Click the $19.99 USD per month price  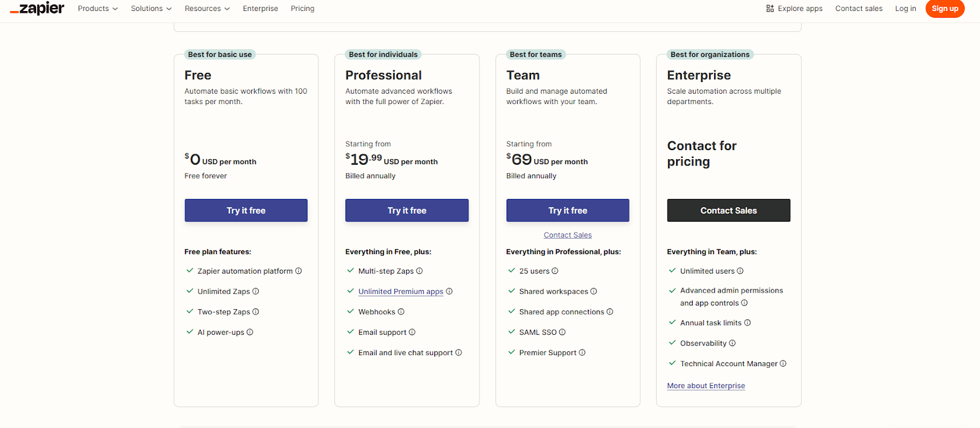tap(391, 159)
